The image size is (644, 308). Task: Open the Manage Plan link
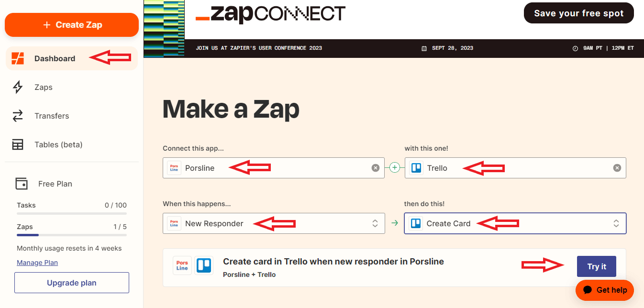click(37, 263)
